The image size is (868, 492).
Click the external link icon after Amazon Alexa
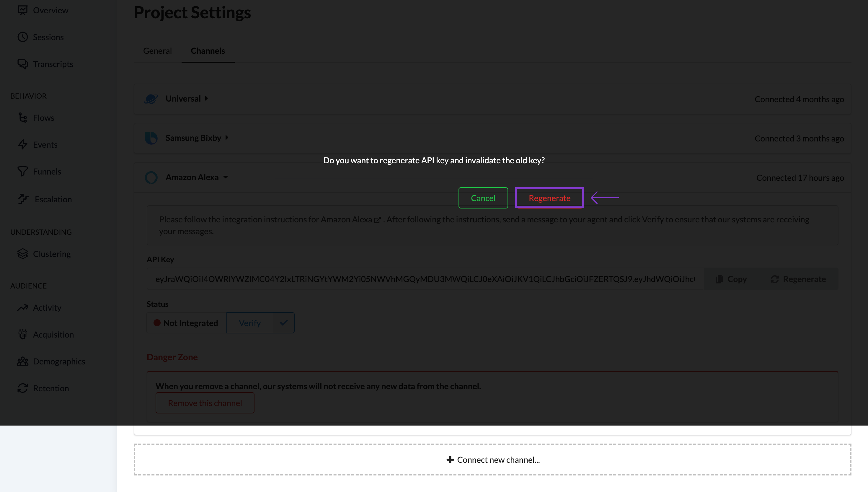(377, 220)
